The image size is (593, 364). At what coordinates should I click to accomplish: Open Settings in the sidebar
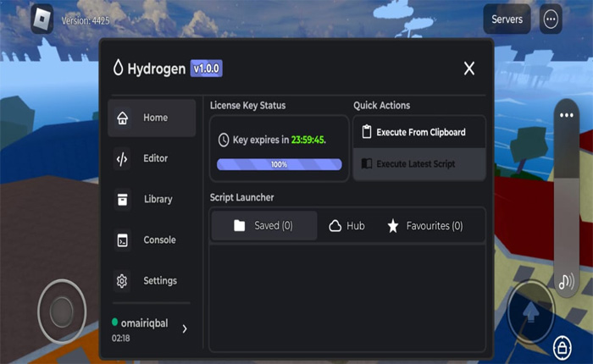(152, 281)
